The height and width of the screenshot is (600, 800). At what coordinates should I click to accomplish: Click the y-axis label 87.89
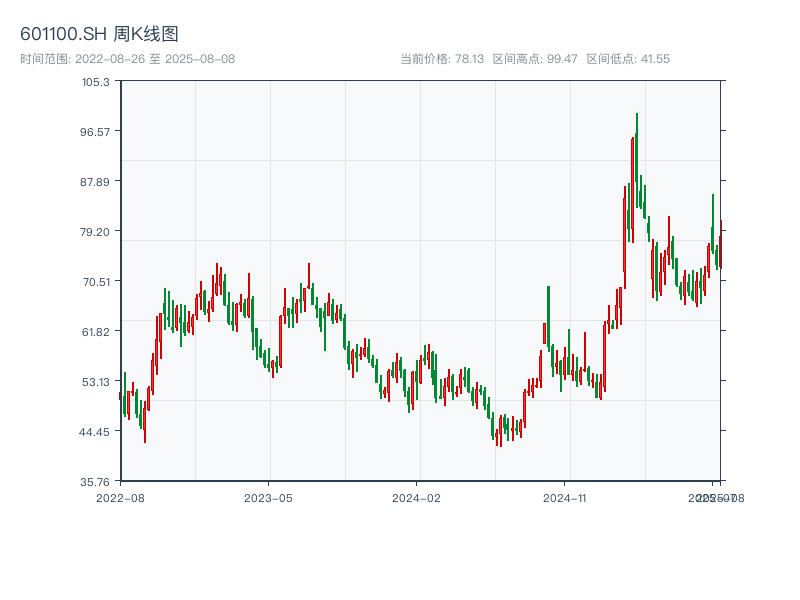tap(95, 182)
